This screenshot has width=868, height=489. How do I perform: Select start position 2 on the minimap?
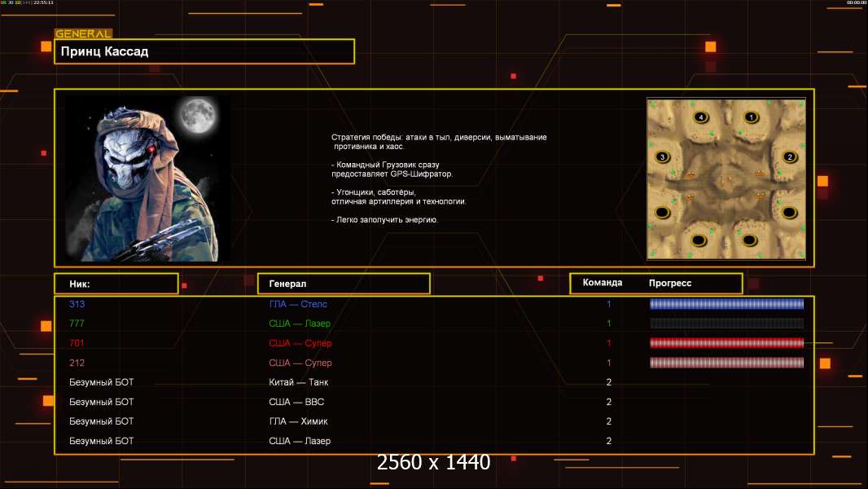point(788,156)
